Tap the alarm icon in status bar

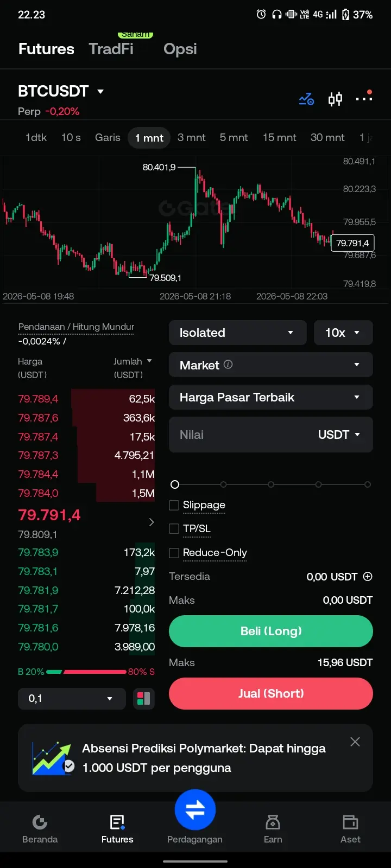click(x=261, y=15)
